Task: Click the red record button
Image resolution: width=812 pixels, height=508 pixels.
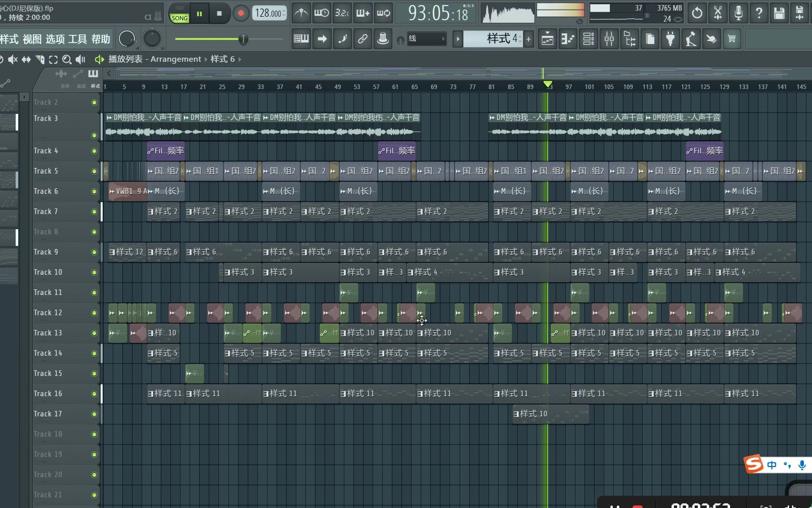Action: [x=241, y=14]
